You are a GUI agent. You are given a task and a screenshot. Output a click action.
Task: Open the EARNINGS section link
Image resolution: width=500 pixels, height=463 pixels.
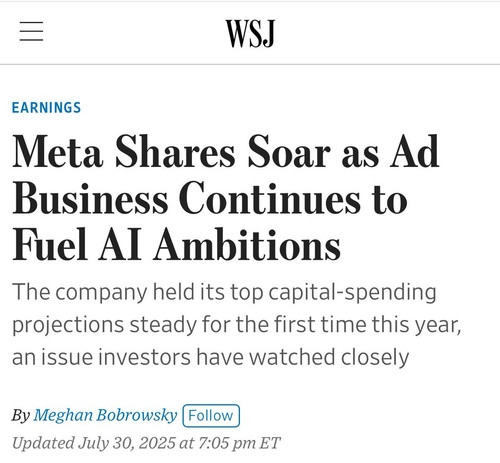[46, 108]
